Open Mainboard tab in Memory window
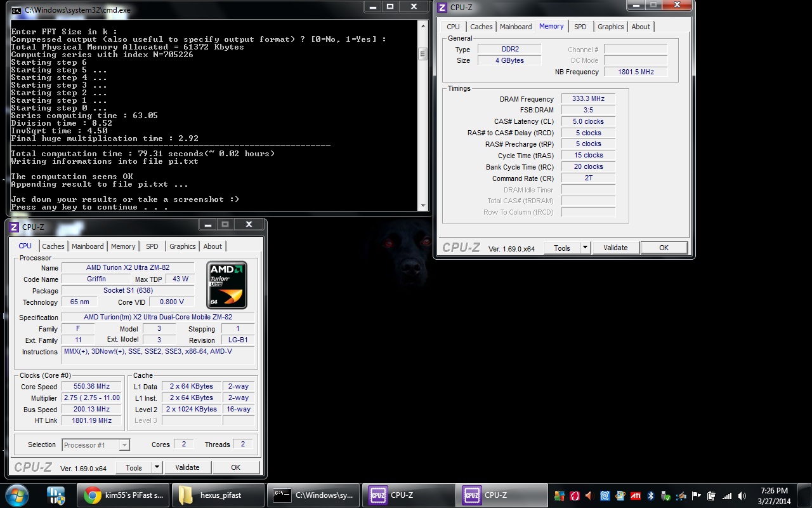Viewport: 812px width, 508px height. click(516, 27)
